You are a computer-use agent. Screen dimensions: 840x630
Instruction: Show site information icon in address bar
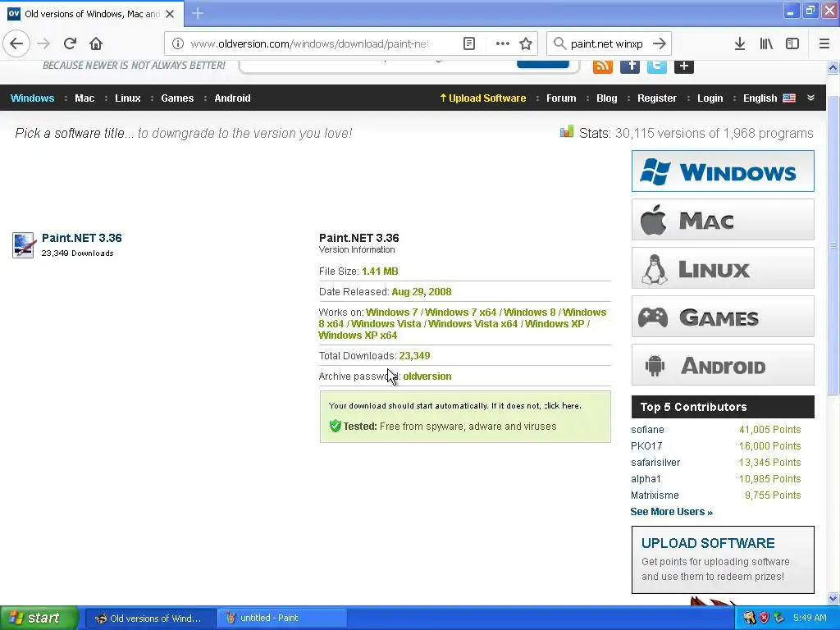pos(178,43)
